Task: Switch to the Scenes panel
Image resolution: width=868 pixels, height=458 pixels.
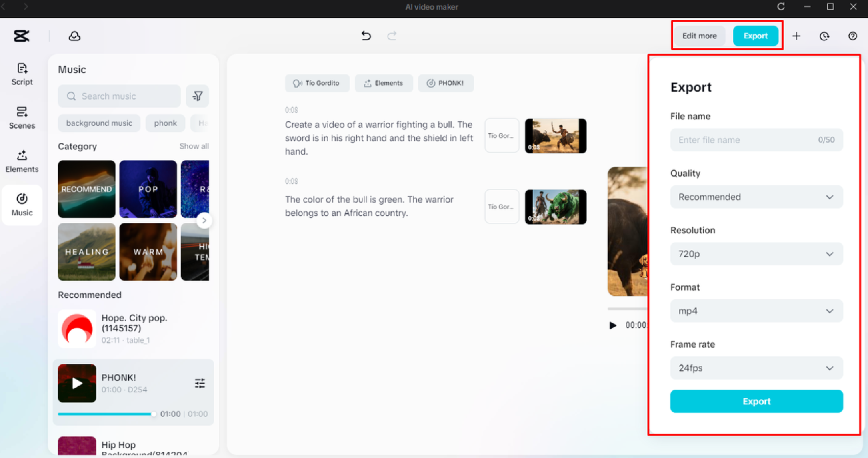Action: pyautogui.click(x=22, y=117)
